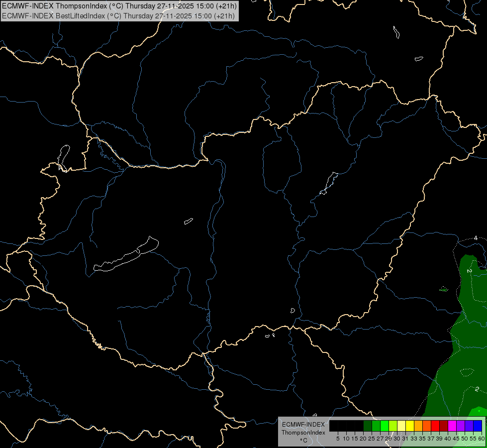The width and height of the screenshot is (487, 448).
Task: Select the medium green 25–27 legend swatch
Action: pos(376,426)
